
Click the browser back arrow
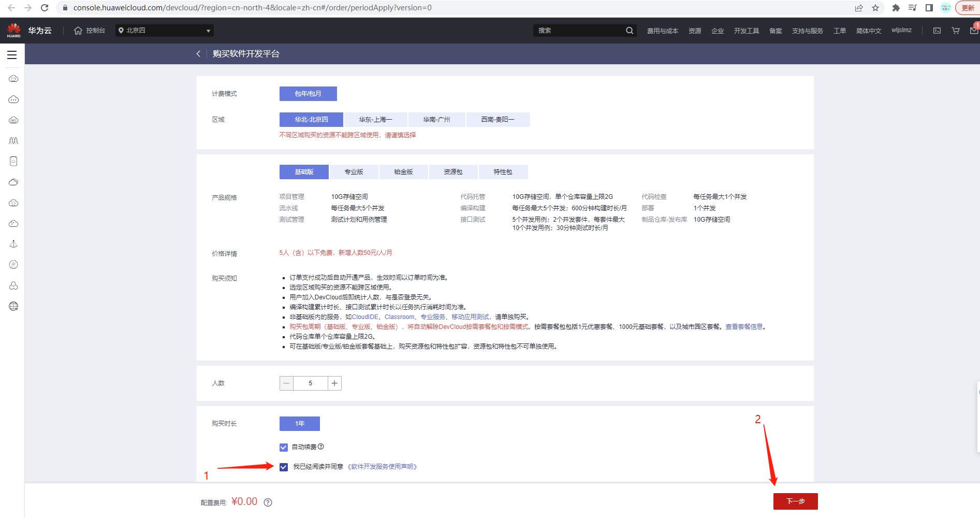[11, 8]
